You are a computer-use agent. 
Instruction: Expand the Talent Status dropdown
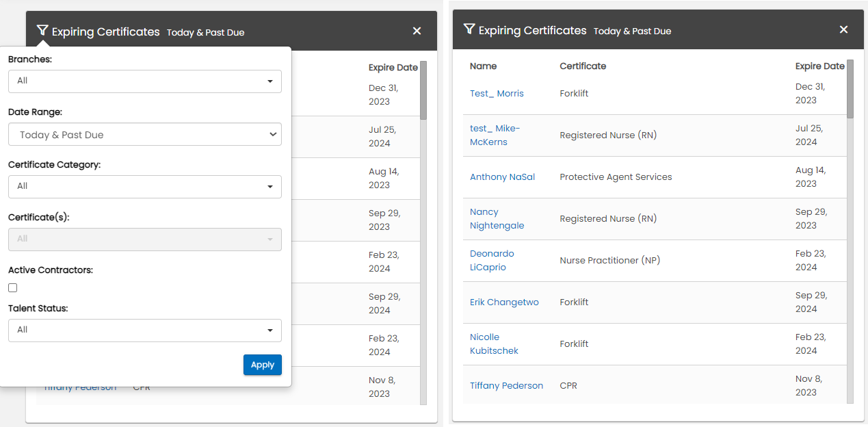[144, 330]
